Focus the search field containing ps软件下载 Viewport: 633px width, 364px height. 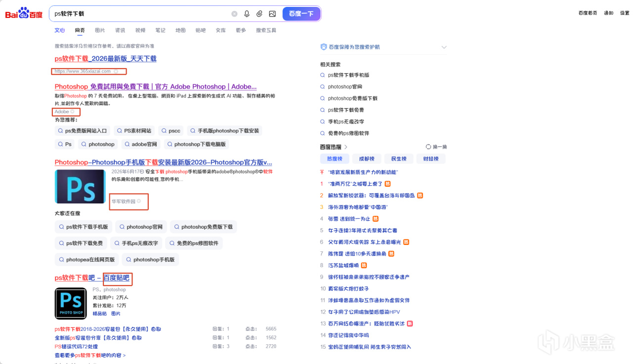coord(141,14)
